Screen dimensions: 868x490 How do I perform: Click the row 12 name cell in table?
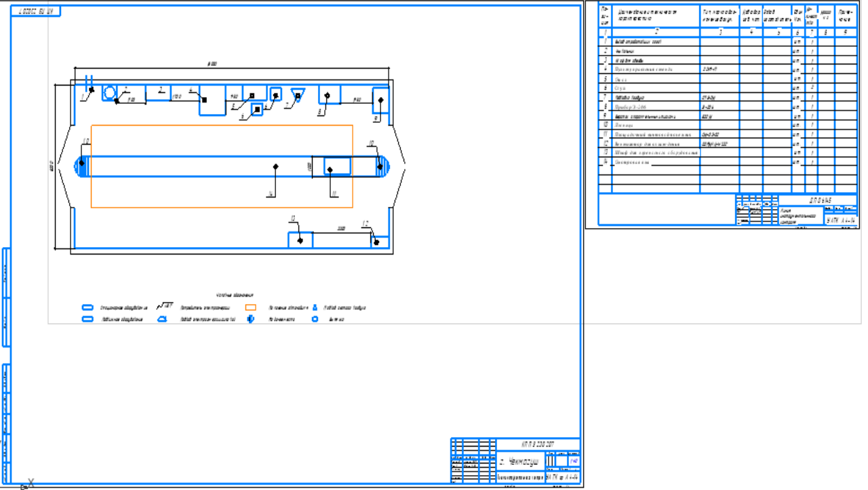[656, 144]
